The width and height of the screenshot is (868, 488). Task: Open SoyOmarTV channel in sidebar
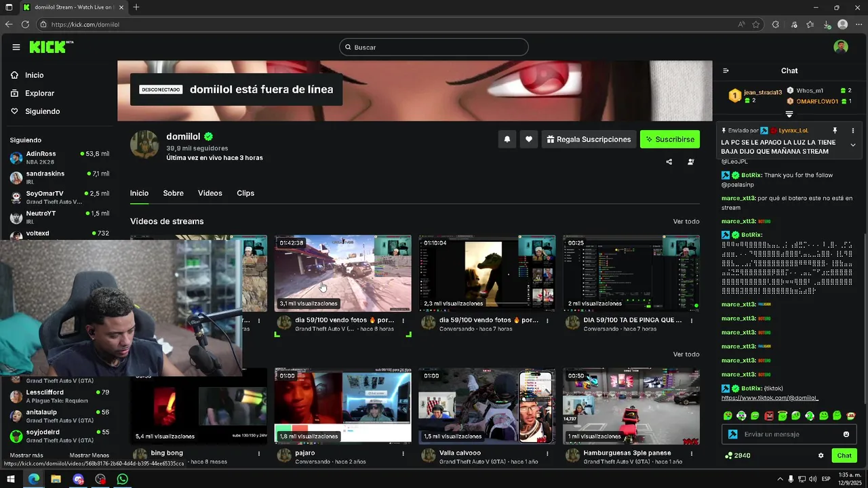(60, 197)
